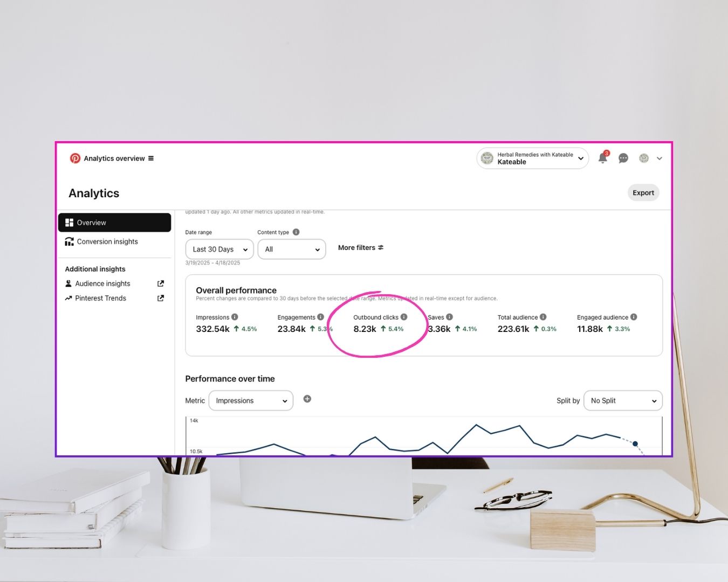Click the Audience insights external link icon

click(160, 283)
